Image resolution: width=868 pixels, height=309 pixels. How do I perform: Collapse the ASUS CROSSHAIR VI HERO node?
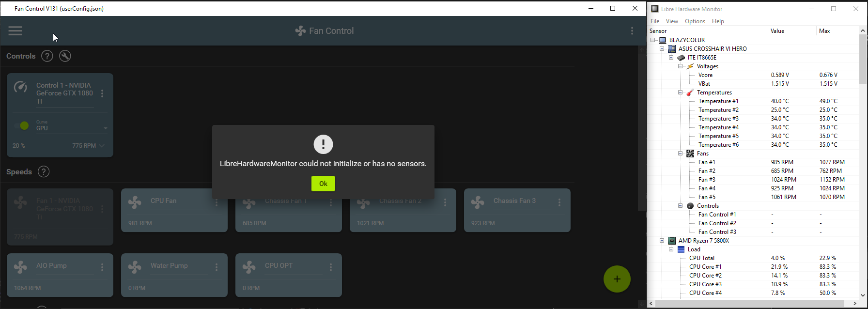pos(662,49)
